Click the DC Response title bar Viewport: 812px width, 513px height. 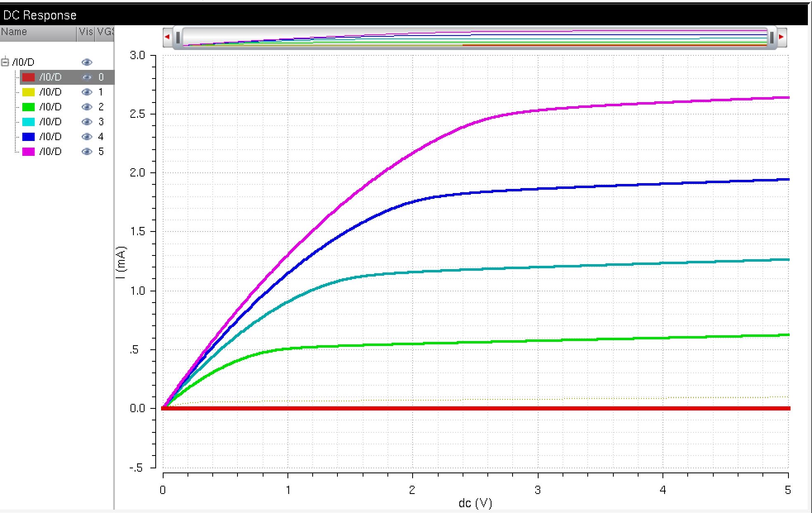click(x=404, y=15)
